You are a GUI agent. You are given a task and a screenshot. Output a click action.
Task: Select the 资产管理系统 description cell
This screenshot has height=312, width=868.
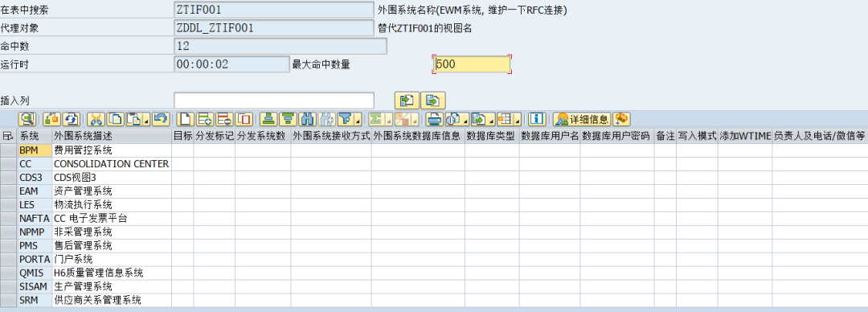(112, 191)
